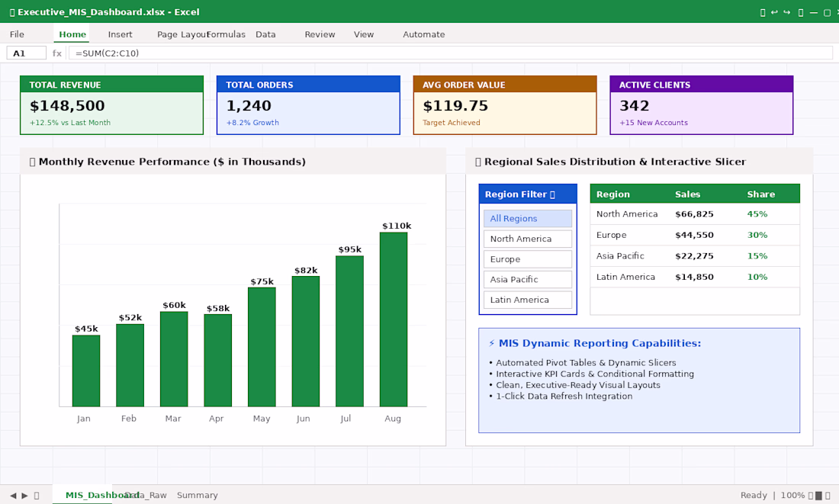Select the $44,550 sales cell
The image size is (839, 504).
(x=695, y=235)
